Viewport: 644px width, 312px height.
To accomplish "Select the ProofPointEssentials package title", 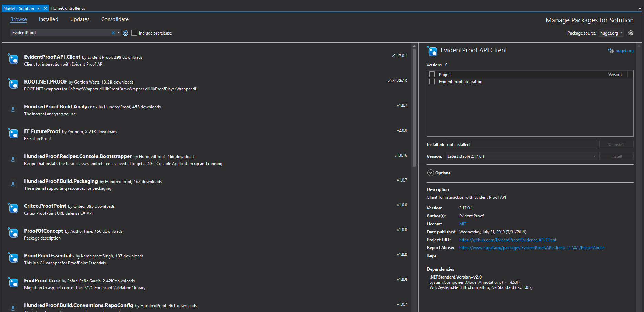I will pyautogui.click(x=49, y=256).
